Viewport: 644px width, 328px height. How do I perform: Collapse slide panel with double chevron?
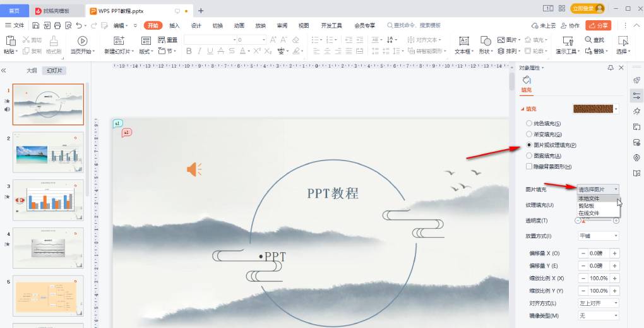[4, 71]
